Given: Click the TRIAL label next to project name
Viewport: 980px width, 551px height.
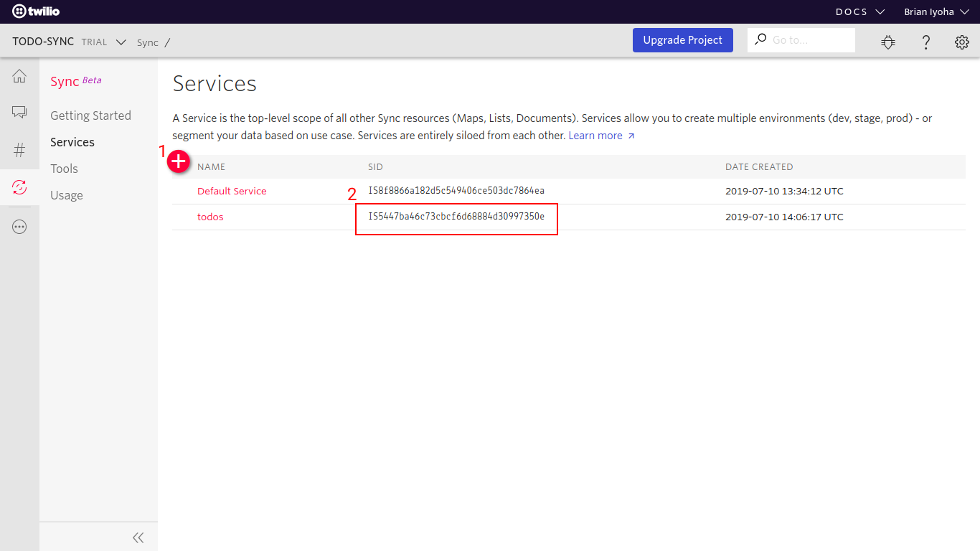Looking at the screenshot, I should [x=94, y=42].
